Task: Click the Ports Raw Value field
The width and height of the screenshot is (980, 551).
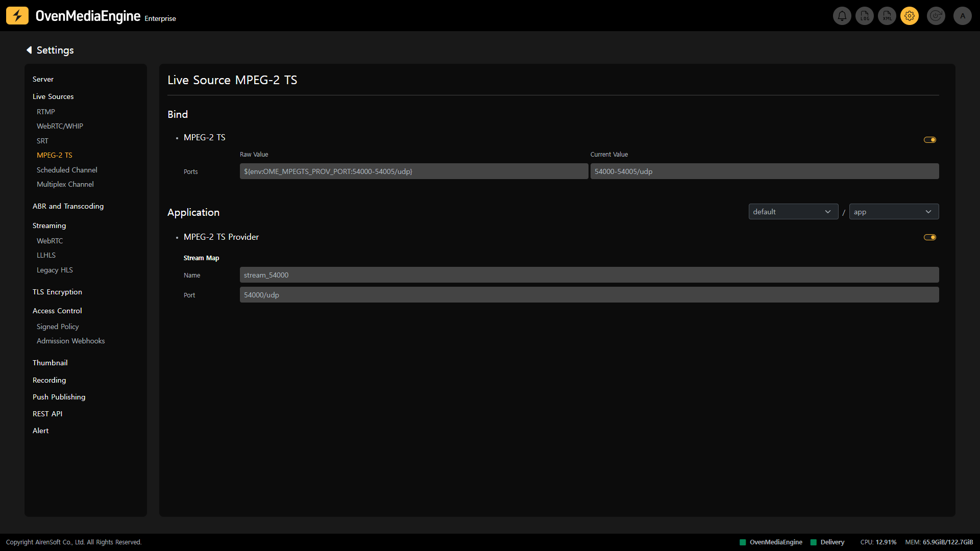Action: pos(413,171)
